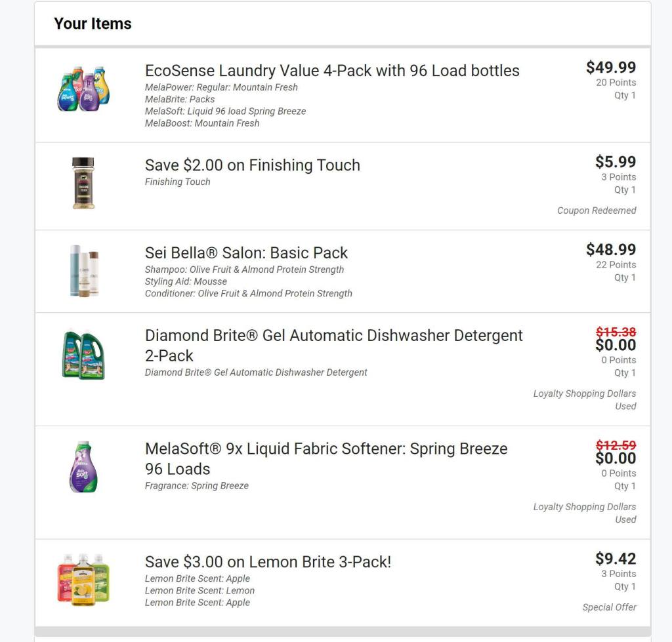Click the EcoSense Laundry 4-Pack product image

[83, 89]
